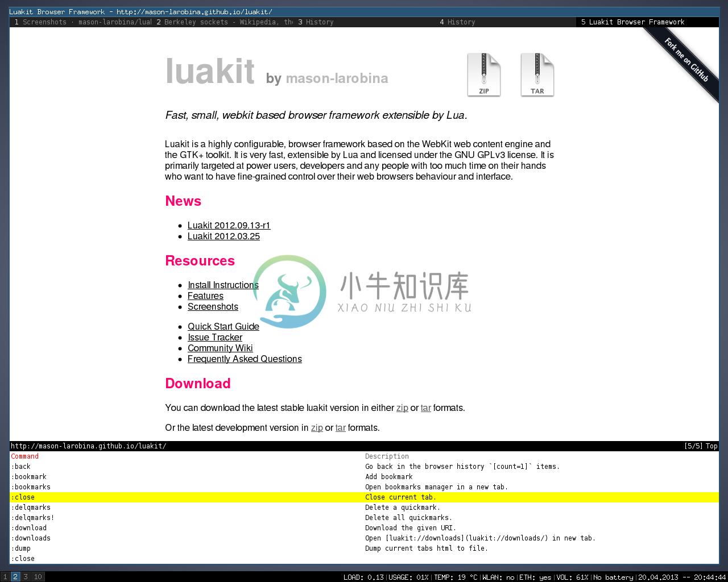The height and width of the screenshot is (582, 728).
Task: Switch to workspace 3 in taskbar
Action: click(26, 577)
